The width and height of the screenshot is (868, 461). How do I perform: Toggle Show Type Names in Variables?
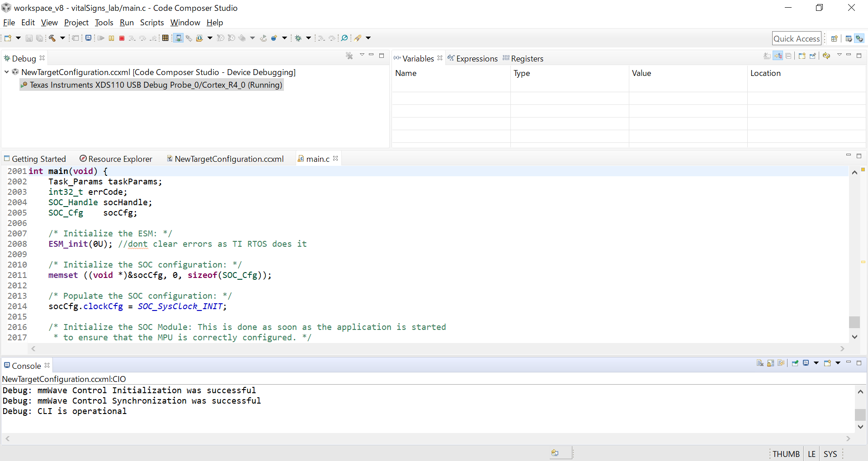(767, 56)
